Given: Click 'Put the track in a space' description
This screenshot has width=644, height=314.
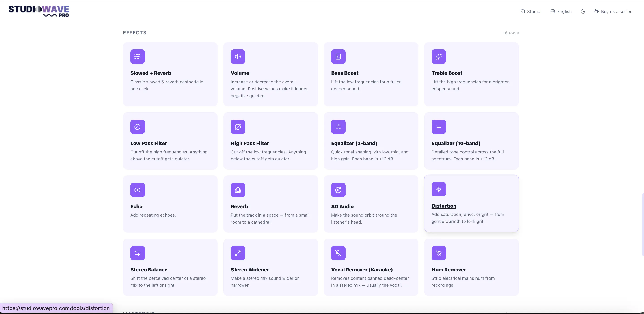Looking at the screenshot, I should (270, 219).
